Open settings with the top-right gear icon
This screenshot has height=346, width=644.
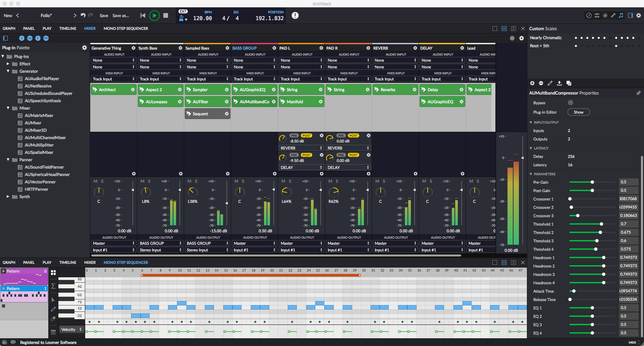pyautogui.click(x=639, y=15)
